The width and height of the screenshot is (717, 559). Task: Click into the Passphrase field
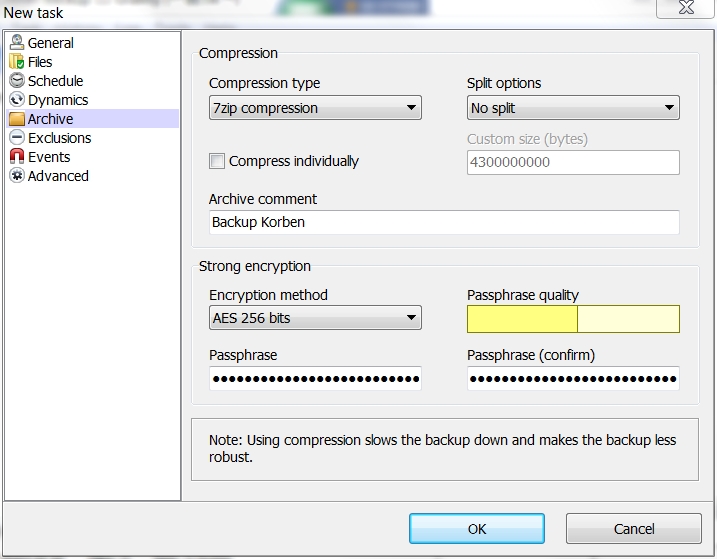[315, 378]
